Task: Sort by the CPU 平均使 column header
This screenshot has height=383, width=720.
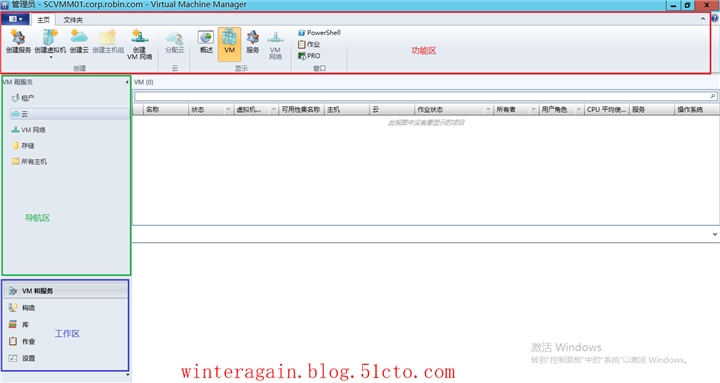Action: [x=607, y=110]
